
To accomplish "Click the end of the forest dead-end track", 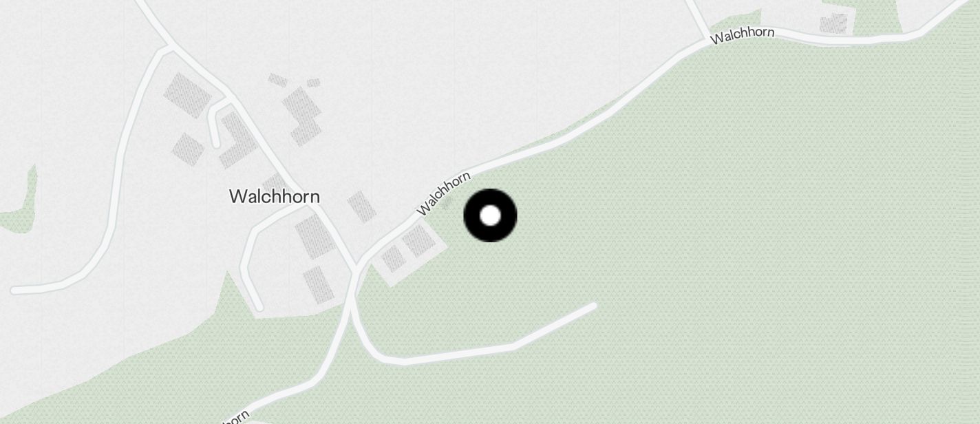I will tap(593, 305).
